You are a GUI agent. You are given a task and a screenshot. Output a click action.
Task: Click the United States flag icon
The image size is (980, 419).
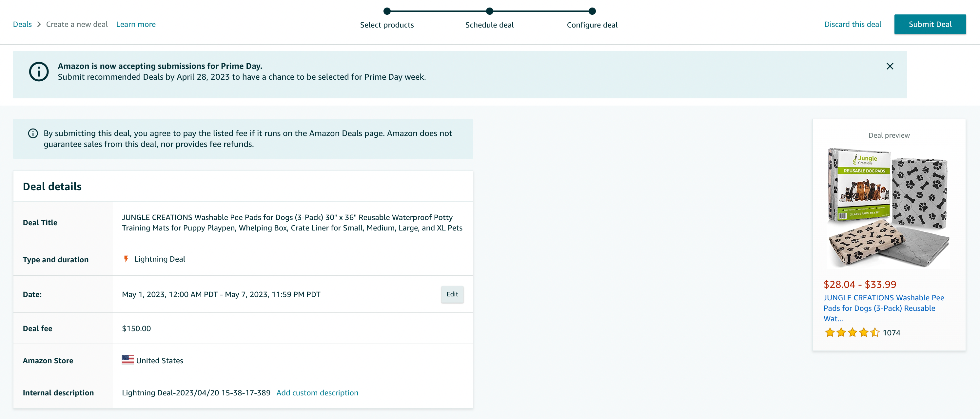pyautogui.click(x=126, y=360)
